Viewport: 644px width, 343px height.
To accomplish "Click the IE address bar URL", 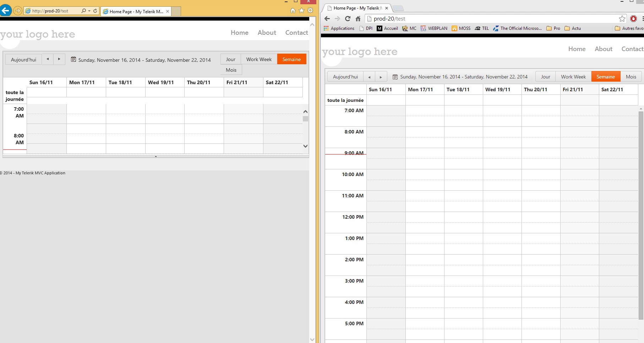I will pyautogui.click(x=50, y=11).
